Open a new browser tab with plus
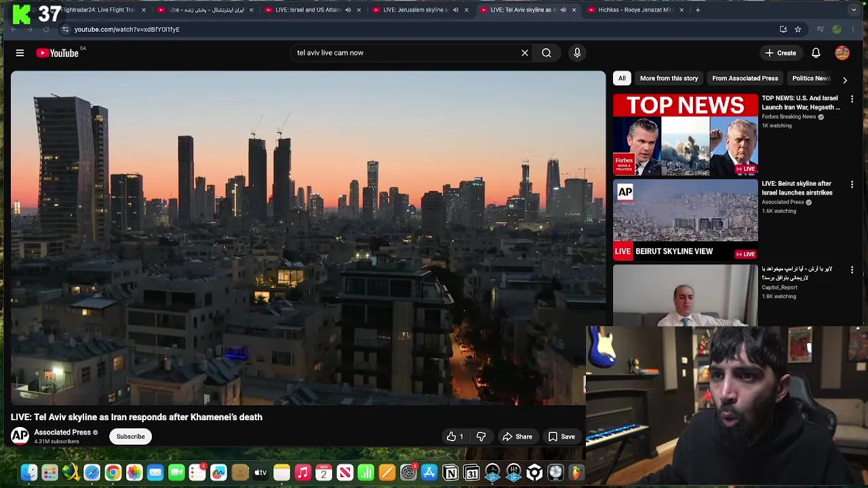This screenshot has width=868, height=488. pos(698,10)
